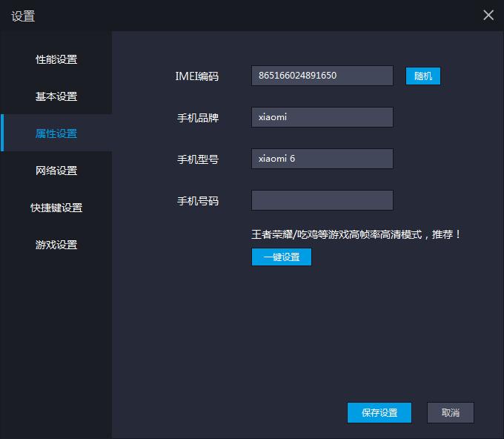Close the 设置 dialog with the X icon

pos(488,15)
